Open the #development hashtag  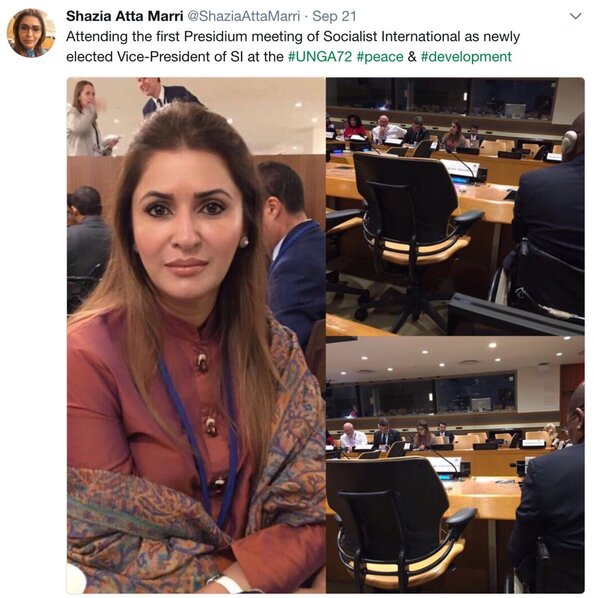pyautogui.click(x=466, y=56)
